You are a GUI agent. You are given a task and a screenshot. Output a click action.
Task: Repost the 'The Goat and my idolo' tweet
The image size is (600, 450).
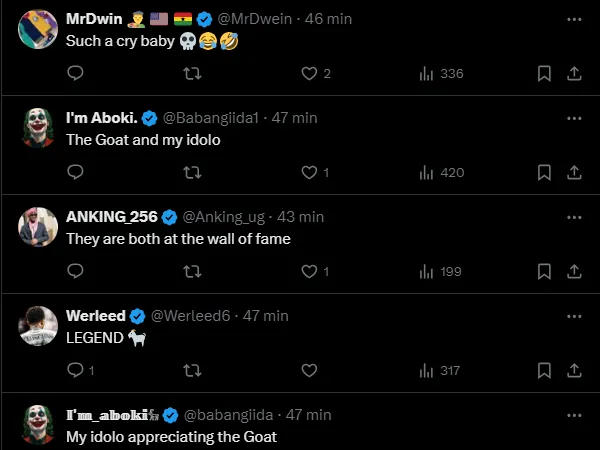point(192,172)
